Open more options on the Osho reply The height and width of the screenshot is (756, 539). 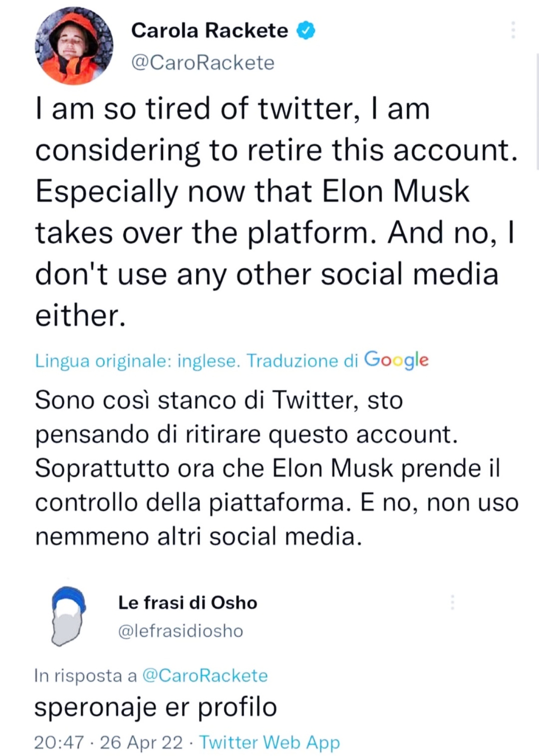coord(452,602)
